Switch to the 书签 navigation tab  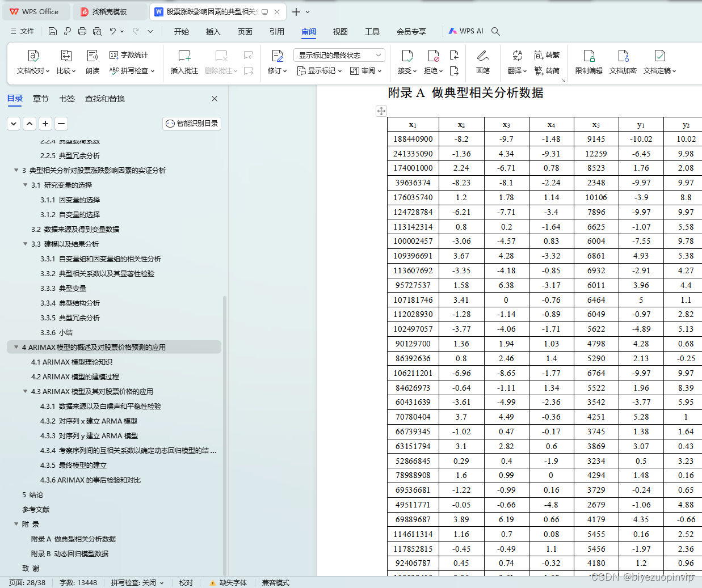pyautogui.click(x=67, y=99)
